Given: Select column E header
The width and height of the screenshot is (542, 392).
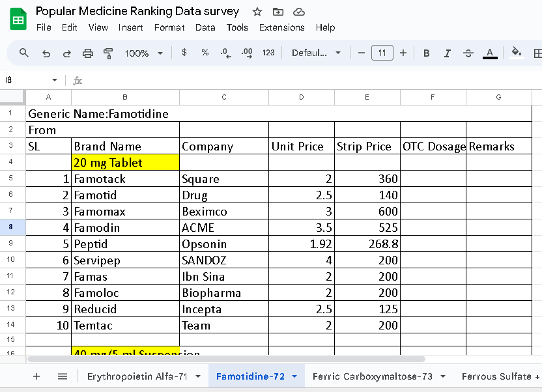Looking at the screenshot, I should [367, 98].
